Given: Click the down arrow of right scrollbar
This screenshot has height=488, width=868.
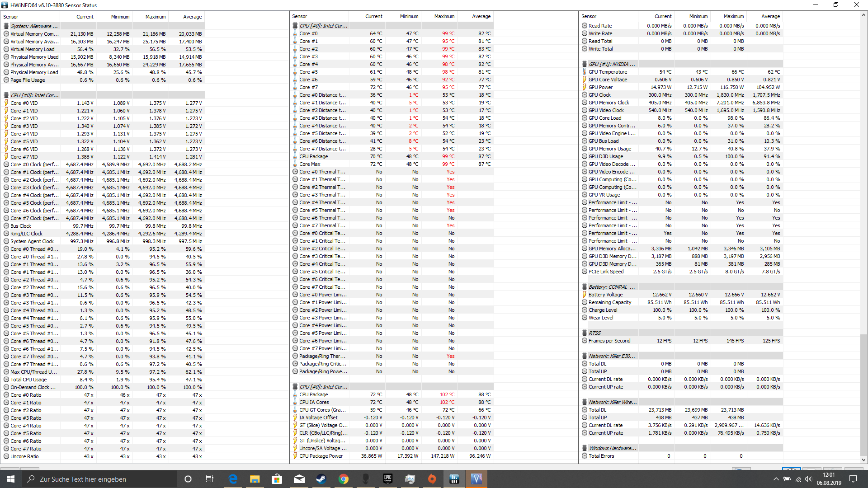Looking at the screenshot, I should click(x=863, y=460).
